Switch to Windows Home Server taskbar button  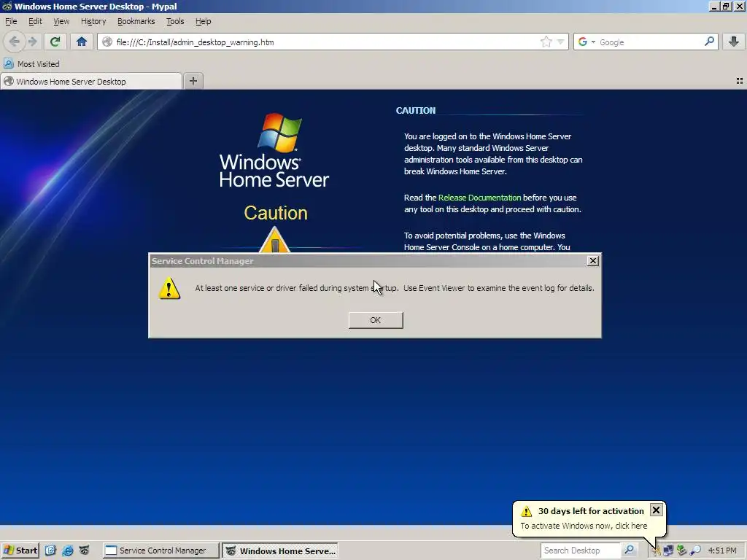(x=280, y=551)
